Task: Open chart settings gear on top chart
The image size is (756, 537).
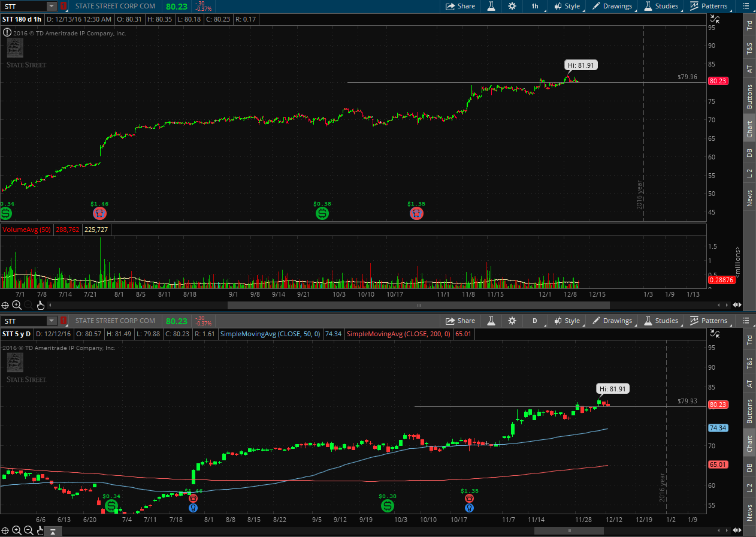Action: coord(512,6)
